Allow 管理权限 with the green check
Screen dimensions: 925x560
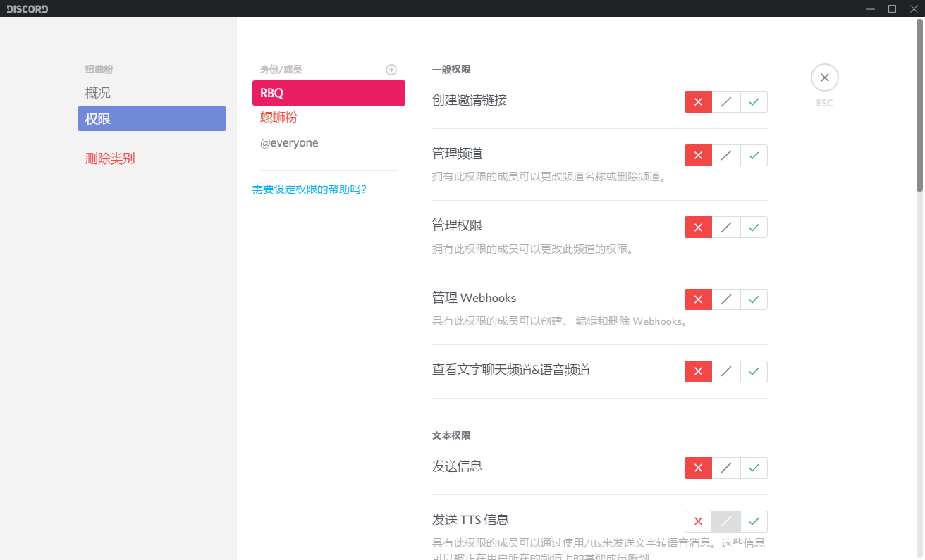754,228
